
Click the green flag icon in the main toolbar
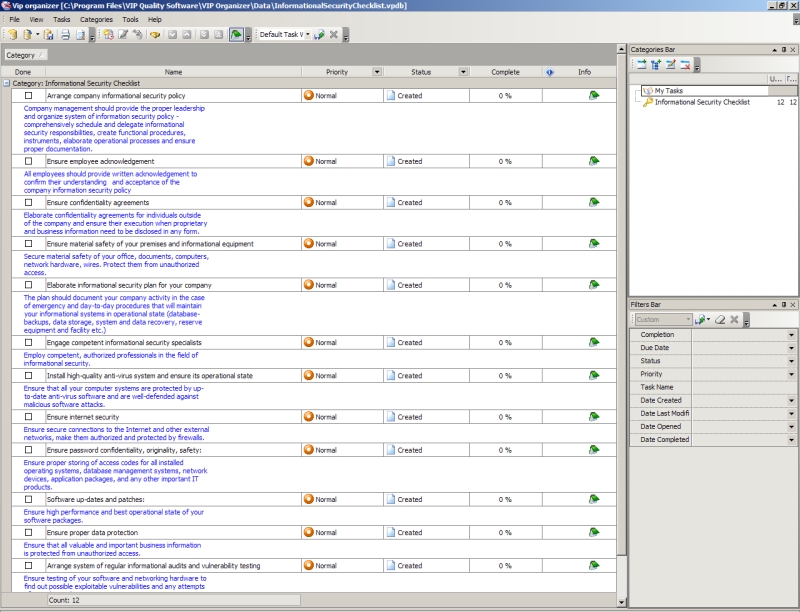click(235, 35)
